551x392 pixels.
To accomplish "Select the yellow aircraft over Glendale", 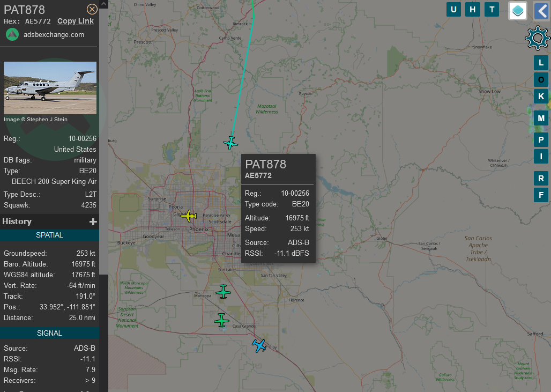I will pos(189,216).
